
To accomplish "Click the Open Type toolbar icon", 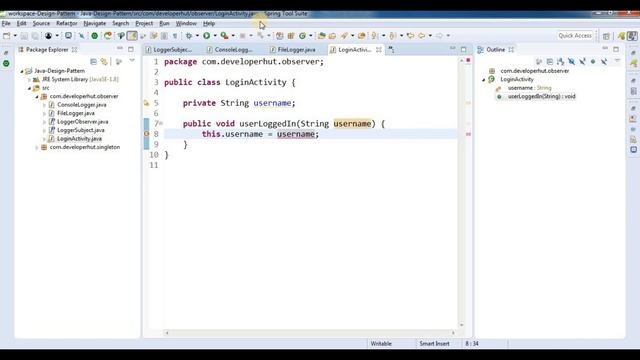I will (322, 36).
